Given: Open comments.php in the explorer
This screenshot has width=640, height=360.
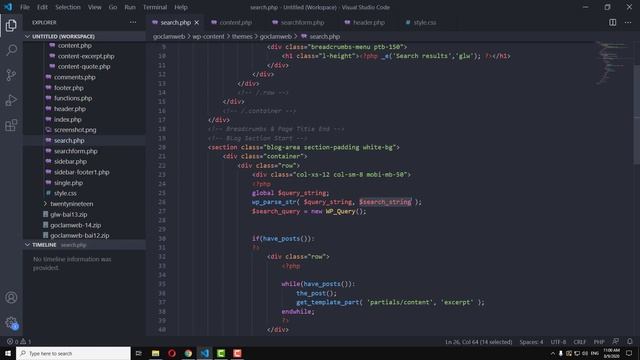Looking at the screenshot, I should click(75, 77).
